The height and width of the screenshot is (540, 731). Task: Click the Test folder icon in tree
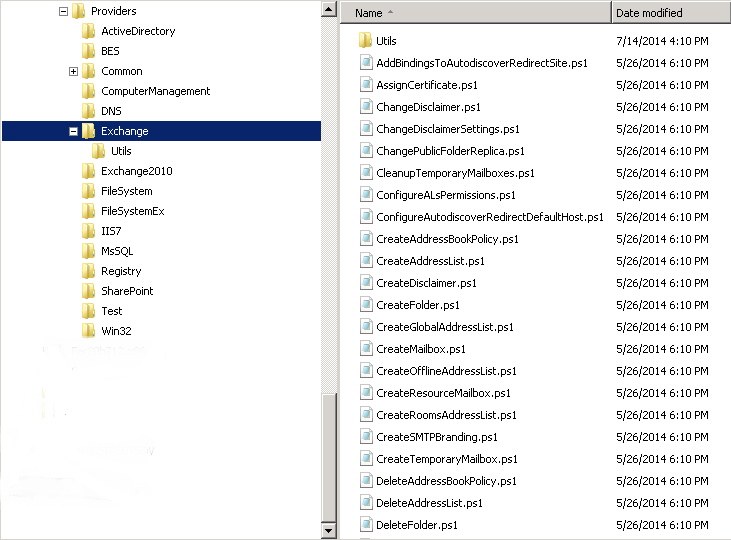coord(88,312)
